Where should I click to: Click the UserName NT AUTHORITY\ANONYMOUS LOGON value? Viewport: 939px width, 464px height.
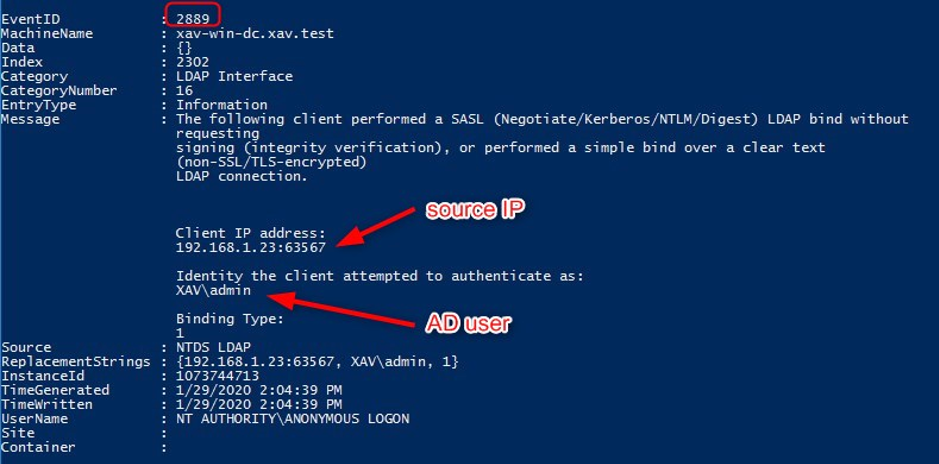click(x=293, y=418)
